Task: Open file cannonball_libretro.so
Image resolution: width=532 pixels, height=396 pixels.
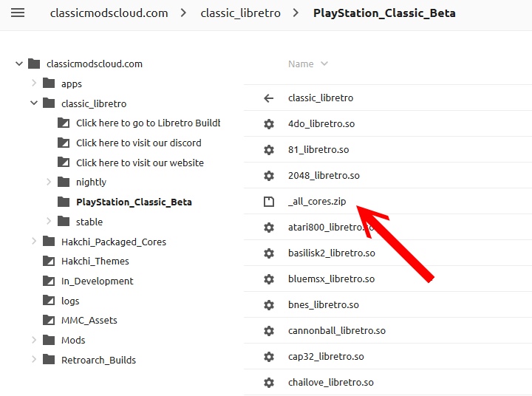Action: tap(337, 330)
